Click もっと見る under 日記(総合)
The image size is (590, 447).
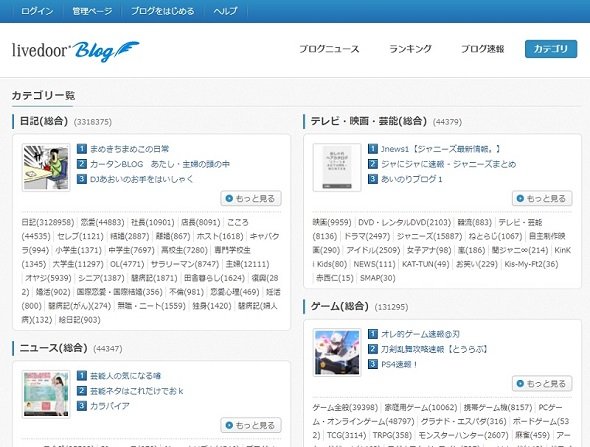(x=251, y=199)
